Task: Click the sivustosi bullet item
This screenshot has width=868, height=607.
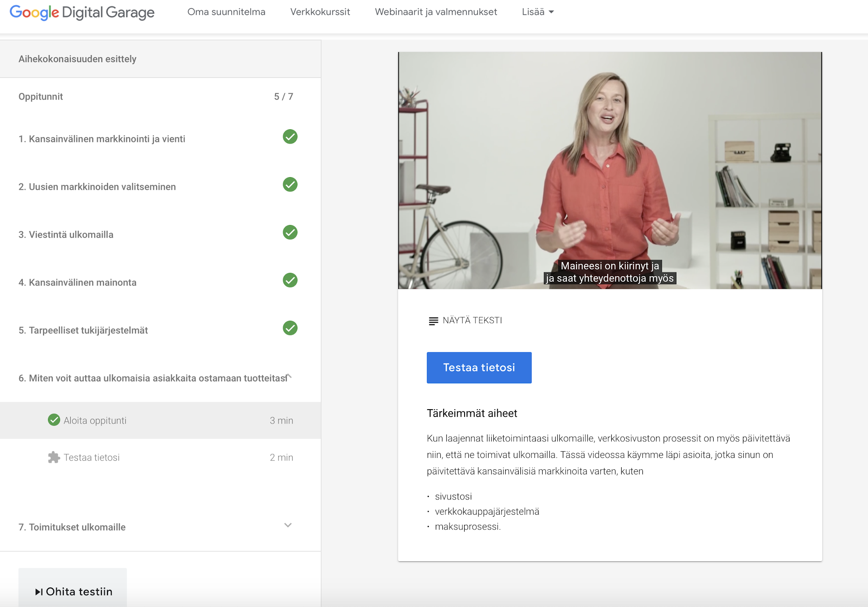Action: [x=453, y=496]
